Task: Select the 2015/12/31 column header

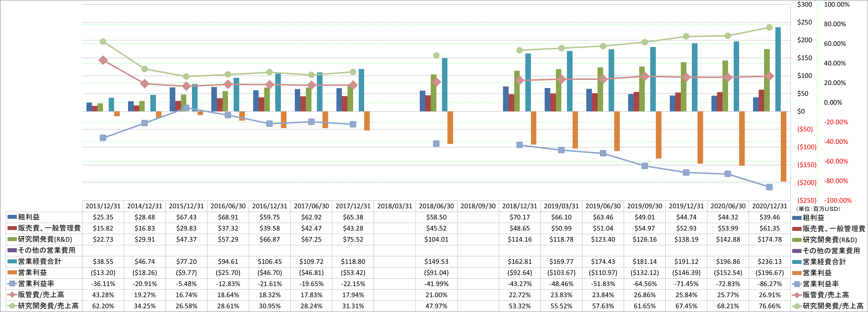Action: [186, 206]
